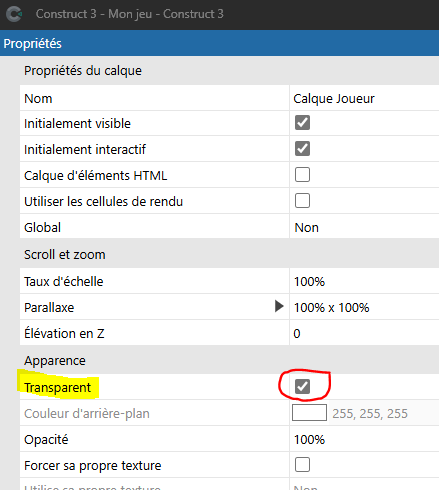The image size is (439, 490).
Task: Select the Propriétés panel tab
Action: pyautogui.click(x=33, y=44)
